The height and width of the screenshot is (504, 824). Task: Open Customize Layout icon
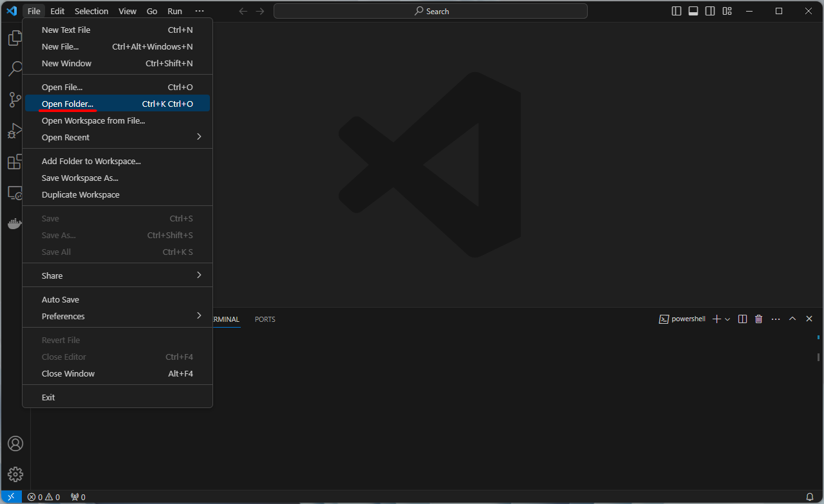tap(727, 11)
